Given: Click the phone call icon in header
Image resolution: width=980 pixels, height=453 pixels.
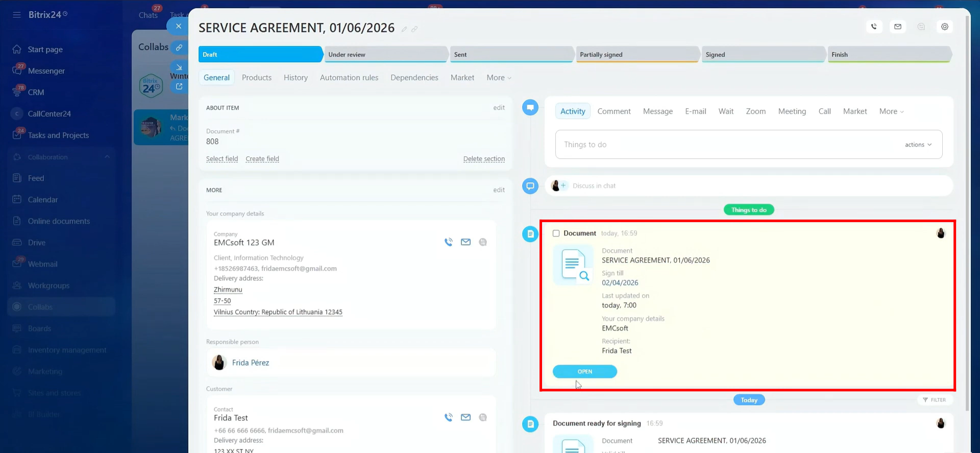Looking at the screenshot, I should click(x=874, y=27).
